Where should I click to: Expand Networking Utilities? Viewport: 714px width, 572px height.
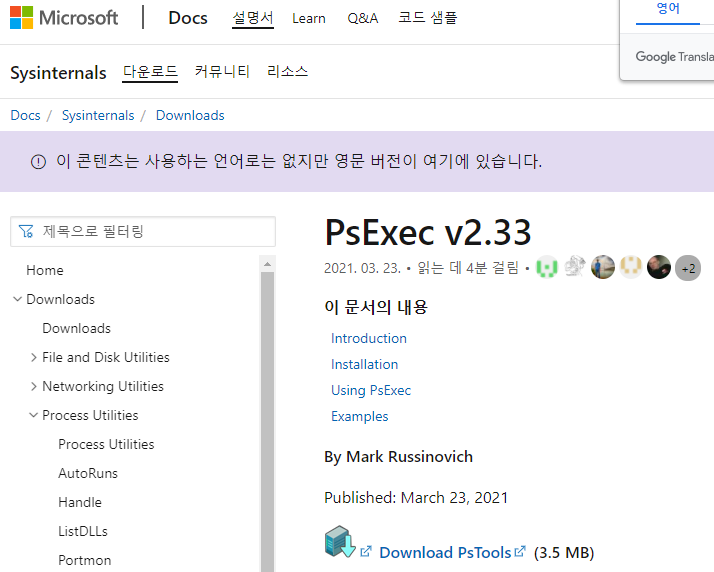click(x=34, y=387)
